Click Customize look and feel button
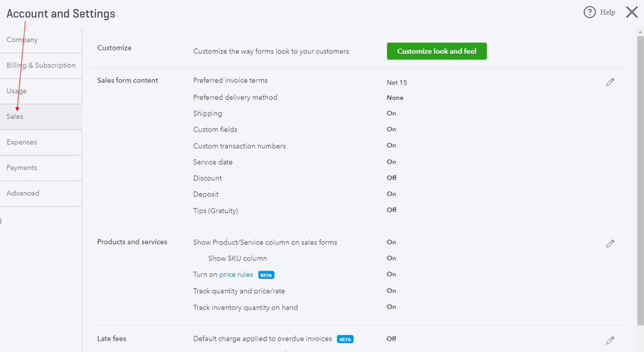This screenshot has height=352, width=644. [x=437, y=51]
